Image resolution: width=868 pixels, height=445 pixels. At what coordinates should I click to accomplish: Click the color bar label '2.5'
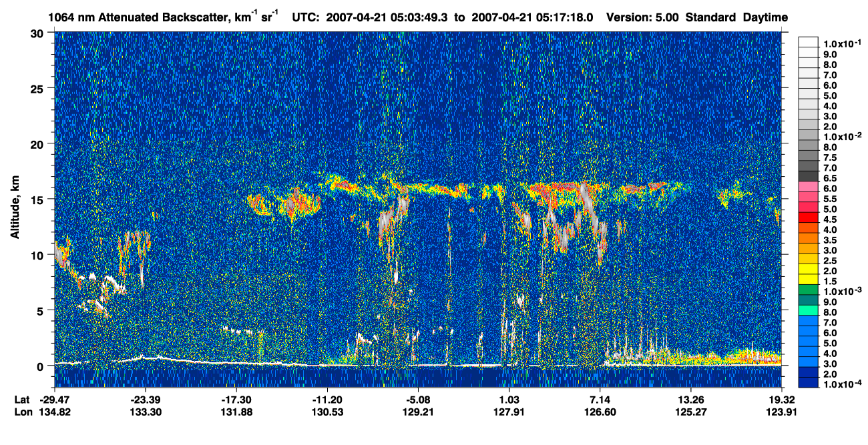click(830, 261)
